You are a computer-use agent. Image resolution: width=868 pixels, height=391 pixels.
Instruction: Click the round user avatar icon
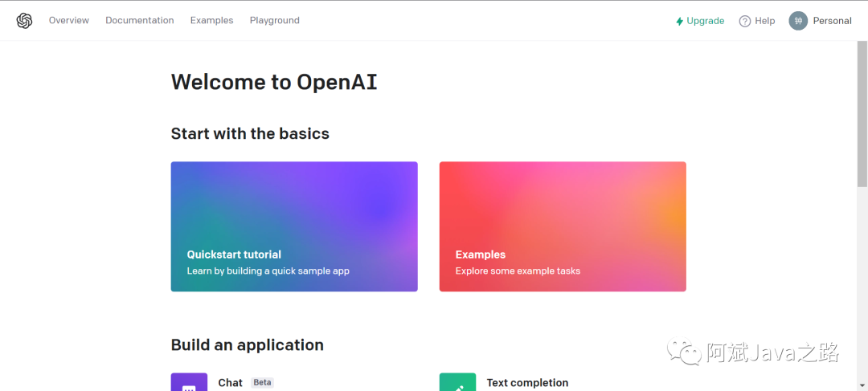click(x=798, y=21)
